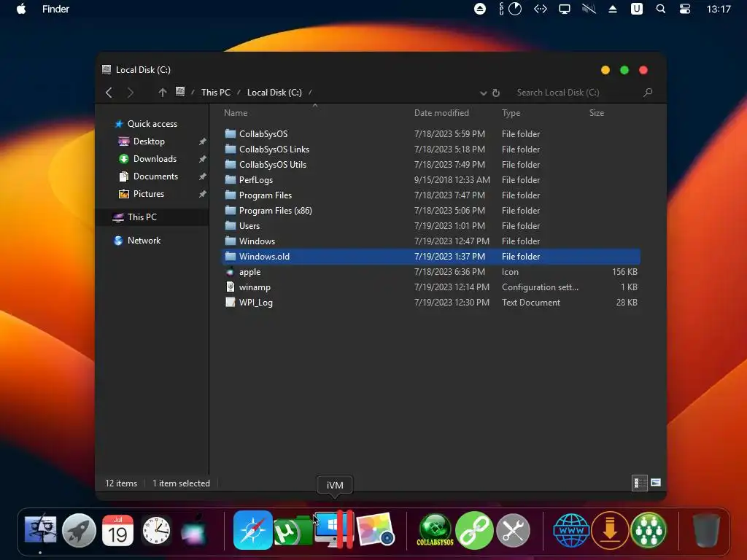The image size is (747, 560).
Task: Open the green chain links dock icon
Action: click(x=474, y=530)
